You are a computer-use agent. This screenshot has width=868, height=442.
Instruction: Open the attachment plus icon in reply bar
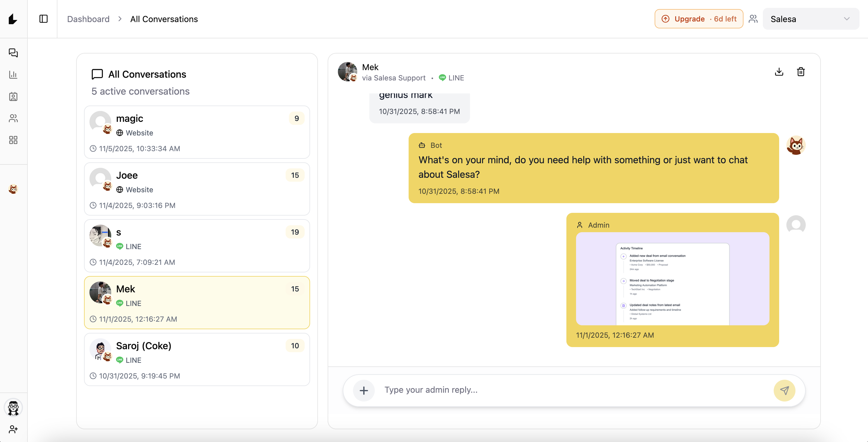point(364,390)
